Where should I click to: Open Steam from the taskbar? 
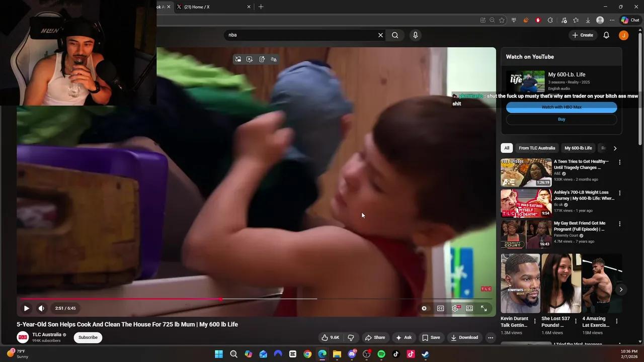point(426,354)
